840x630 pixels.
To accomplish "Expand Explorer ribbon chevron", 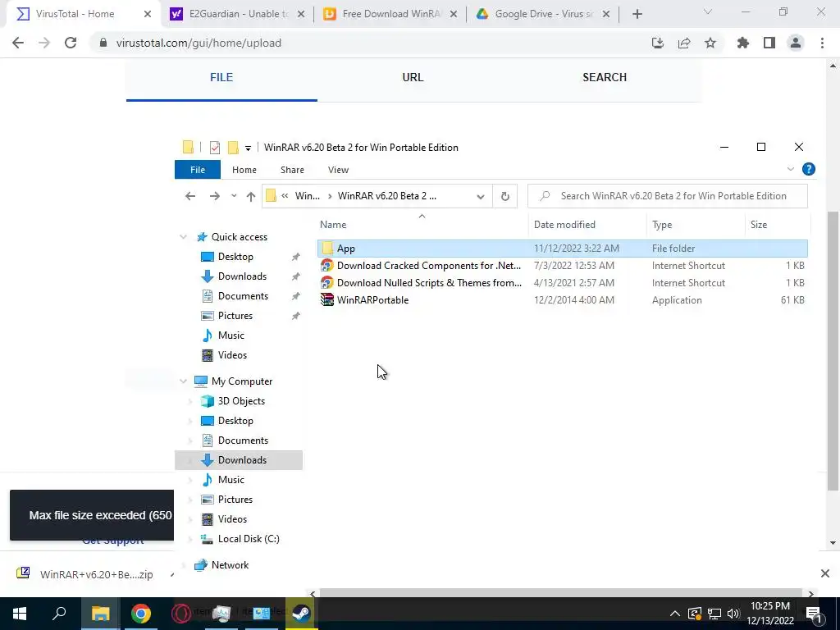I will coord(790,169).
